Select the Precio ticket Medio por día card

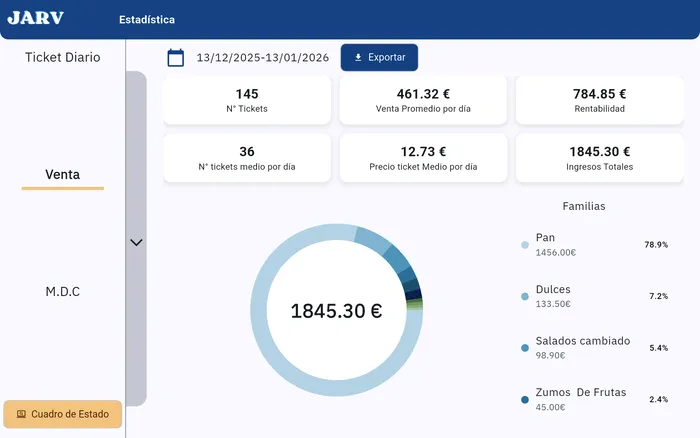coord(423,158)
